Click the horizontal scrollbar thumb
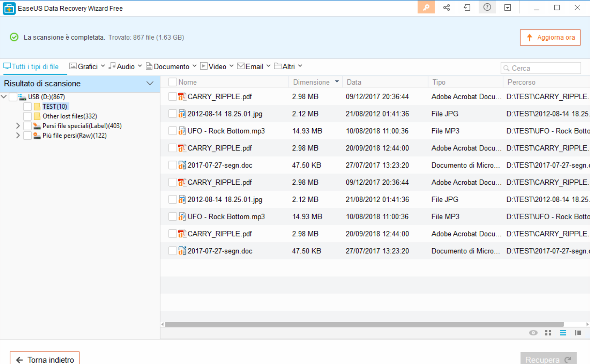The width and height of the screenshot is (590, 364). [364, 324]
